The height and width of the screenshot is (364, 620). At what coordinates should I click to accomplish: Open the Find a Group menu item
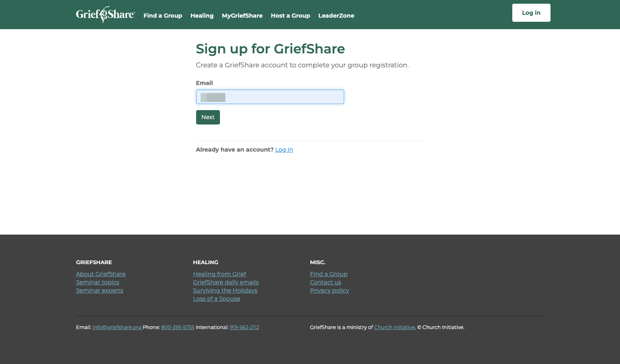point(163,16)
